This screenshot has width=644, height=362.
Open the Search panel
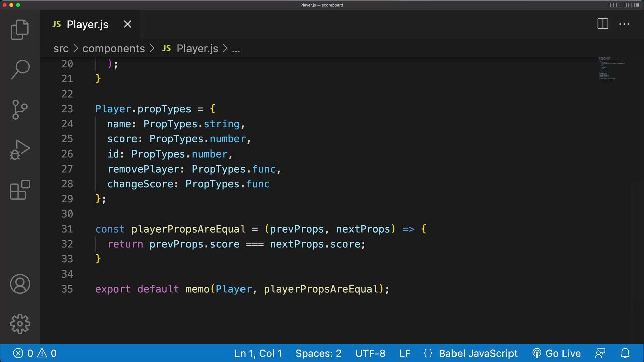[x=20, y=69]
